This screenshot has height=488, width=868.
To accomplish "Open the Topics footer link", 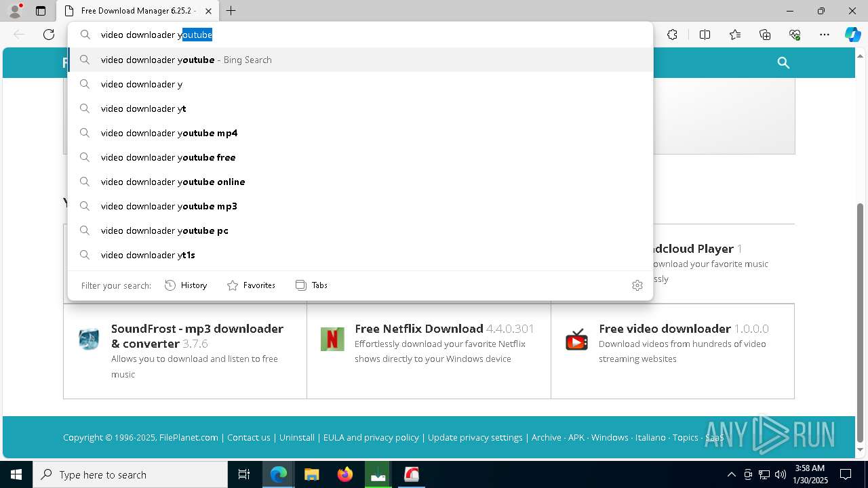I will (686, 438).
